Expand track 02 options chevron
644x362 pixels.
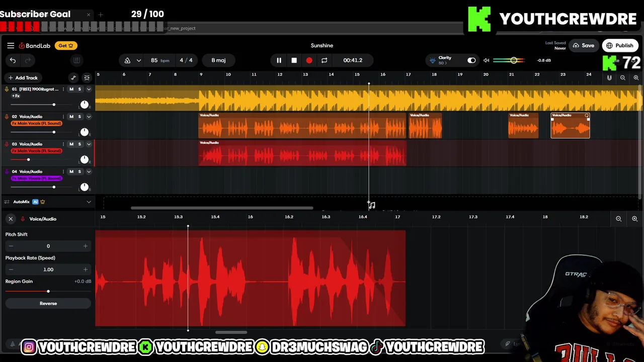(89, 117)
